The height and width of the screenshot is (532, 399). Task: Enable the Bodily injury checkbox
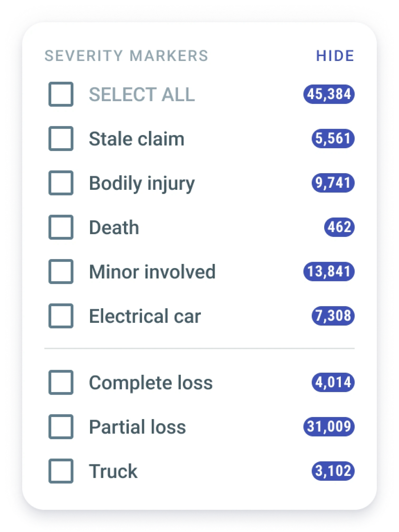(x=61, y=183)
